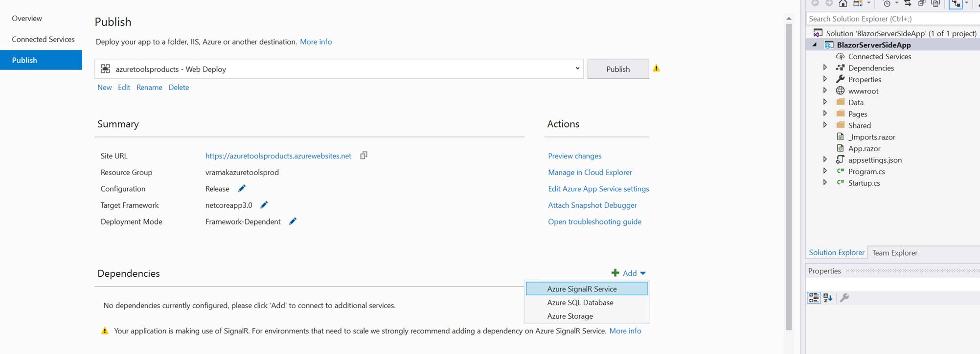Click the Publish button
This screenshot has height=354, width=980.
[x=618, y=69]
